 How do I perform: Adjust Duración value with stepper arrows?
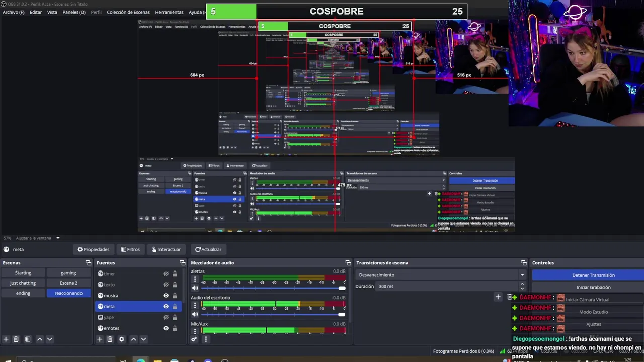click(x=522, y=286)
